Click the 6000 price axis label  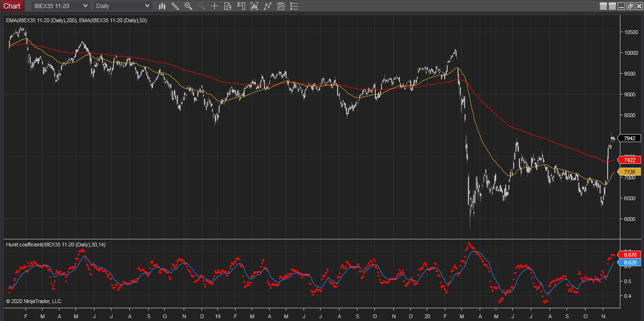[630, 219]
